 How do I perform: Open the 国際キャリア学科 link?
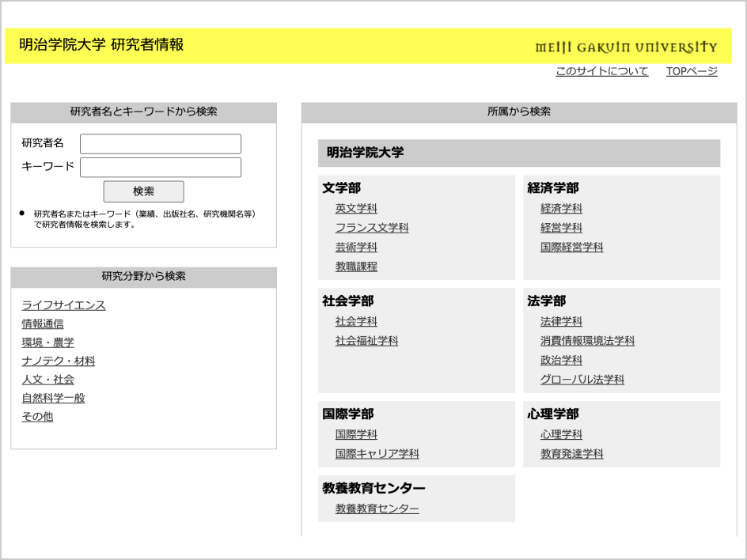pos(377,454)
